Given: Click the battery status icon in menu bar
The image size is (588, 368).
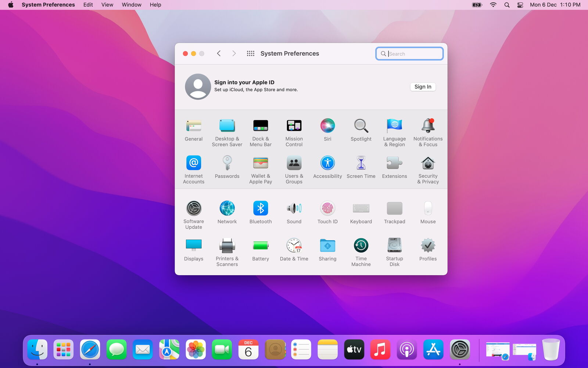Looking at the screenshot, I should point(477,5).
